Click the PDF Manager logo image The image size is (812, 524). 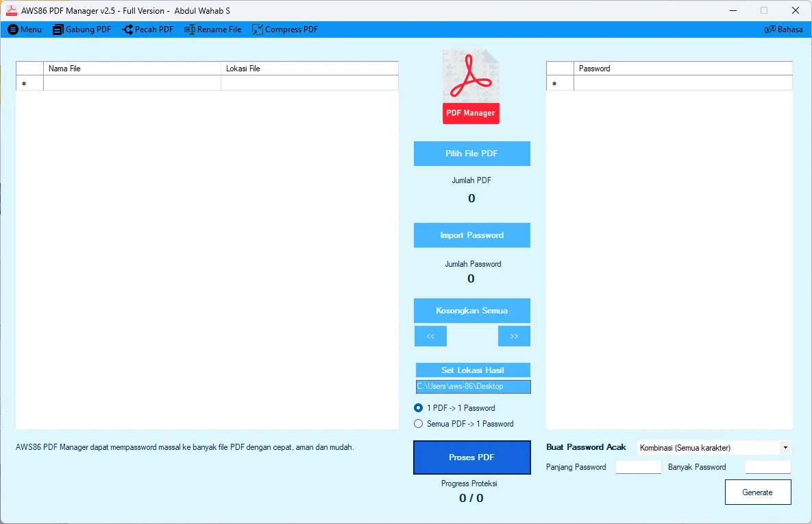pyautogui.click(x=471, y=86)
